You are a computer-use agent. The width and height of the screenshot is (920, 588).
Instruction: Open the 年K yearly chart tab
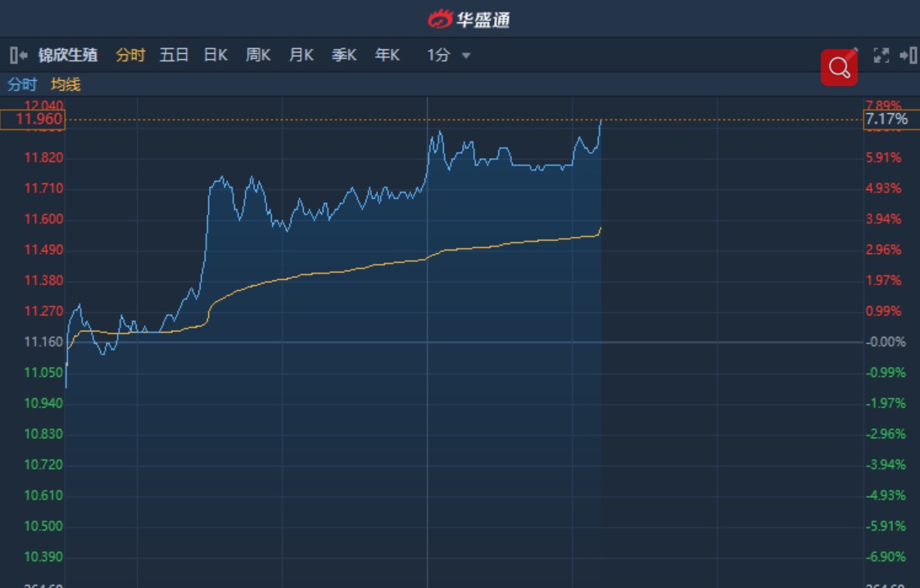pyautogui.click(x=387, y=55)
